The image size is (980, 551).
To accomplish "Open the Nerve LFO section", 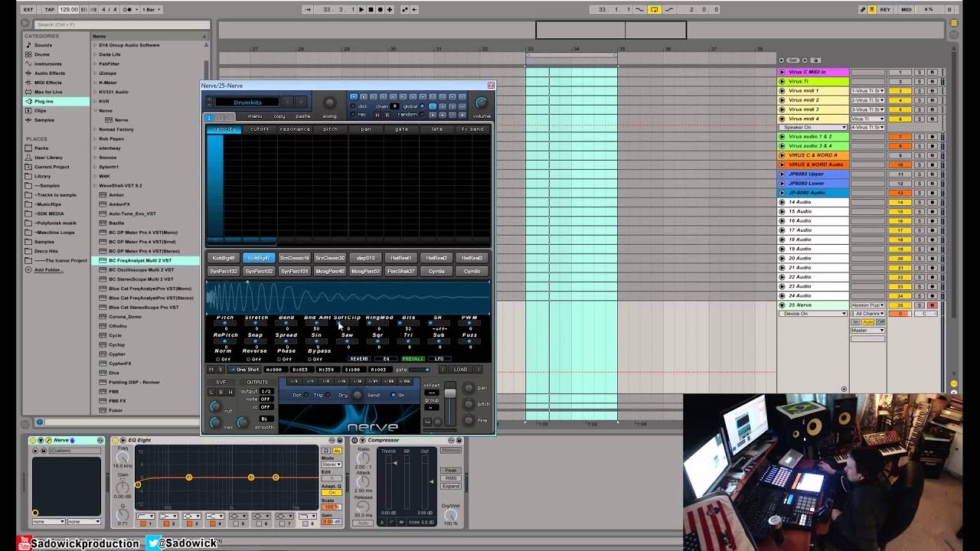I will pos(439,358).
